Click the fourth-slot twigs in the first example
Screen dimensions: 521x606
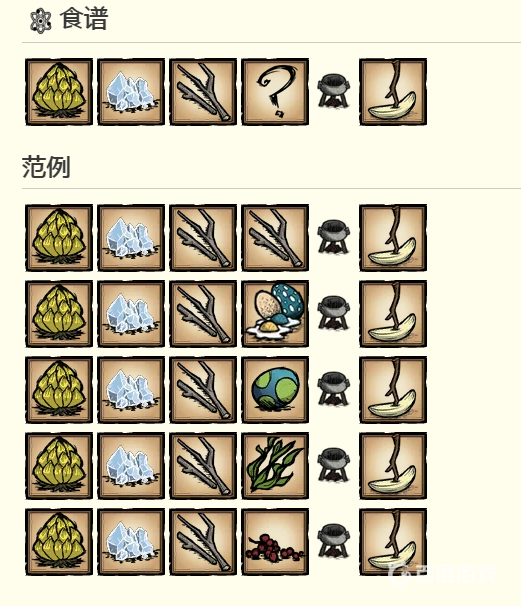[275, 238]
